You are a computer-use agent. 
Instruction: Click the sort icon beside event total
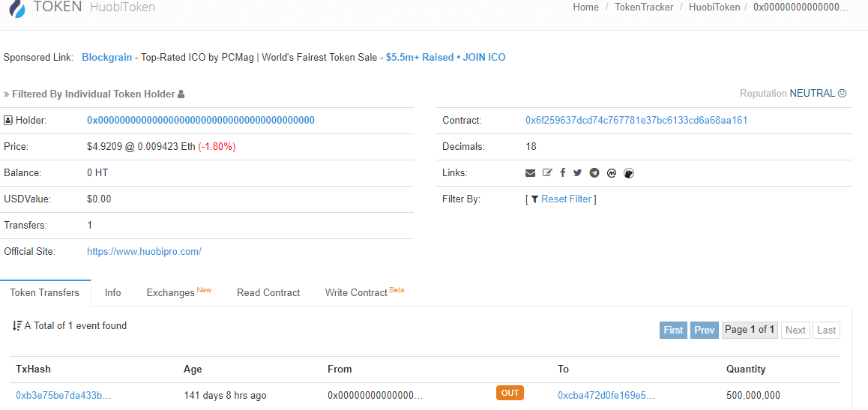[16, 326]
